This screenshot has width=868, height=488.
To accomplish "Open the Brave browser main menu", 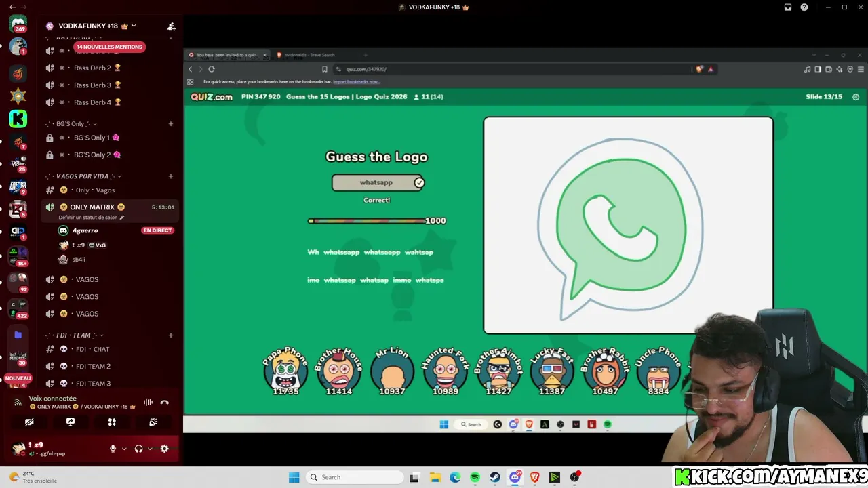I will click(861, 69).
